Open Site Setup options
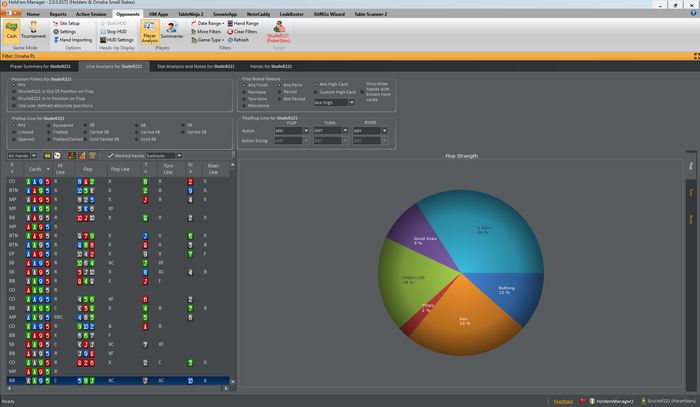Image resolution: width=700 pixels, height=407 pixels. pyautogui.click(x=66, y=23)
